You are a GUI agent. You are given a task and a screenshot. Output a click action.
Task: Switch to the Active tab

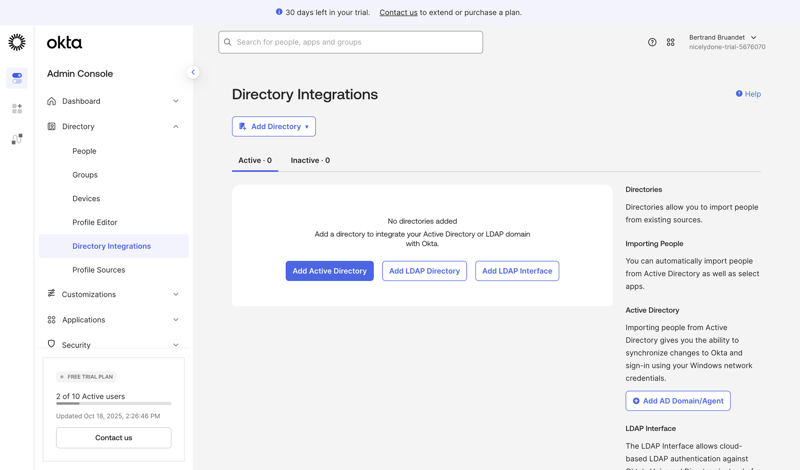pyautogui.click(x=255, y=160)
